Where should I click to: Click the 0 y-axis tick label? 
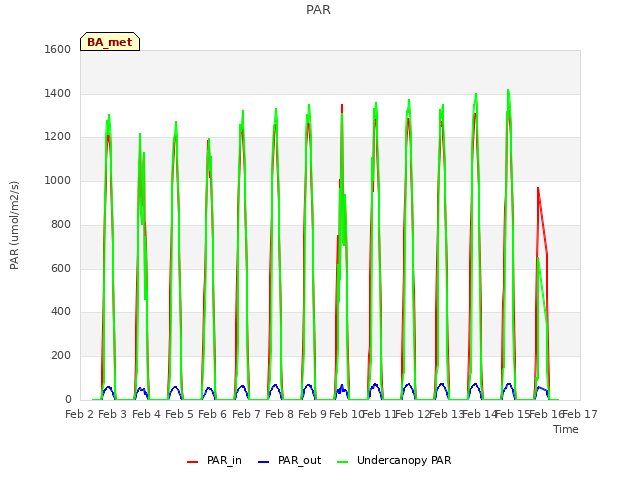(68, 399)
